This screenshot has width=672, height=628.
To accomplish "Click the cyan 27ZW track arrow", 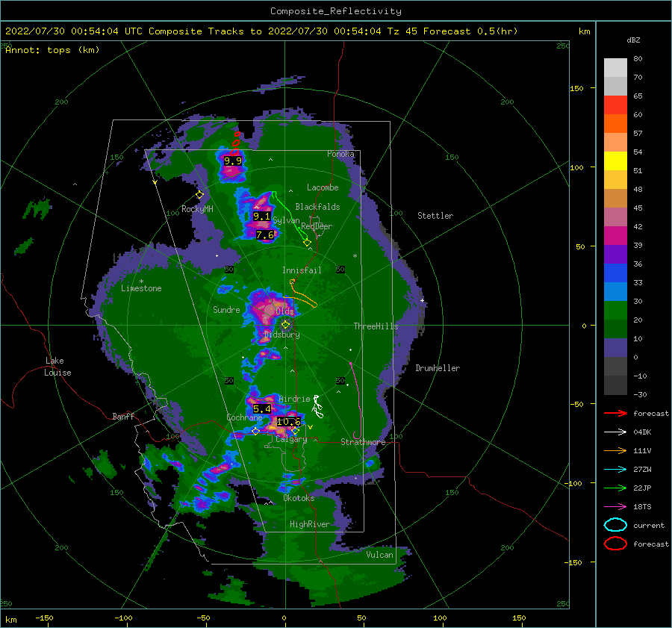I will 615,470.
